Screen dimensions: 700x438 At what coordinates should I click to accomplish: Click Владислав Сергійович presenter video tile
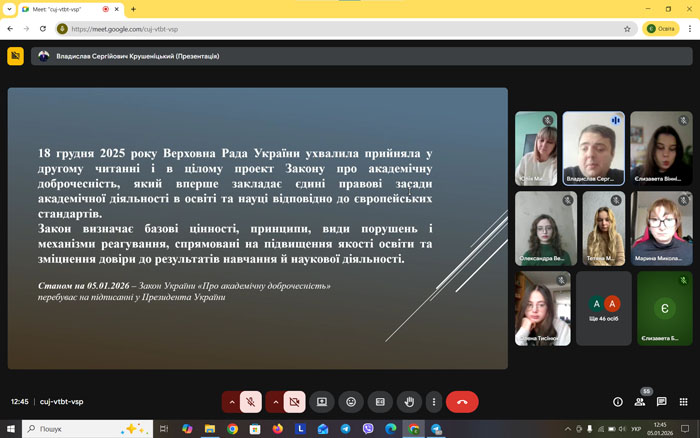(594, 148)
